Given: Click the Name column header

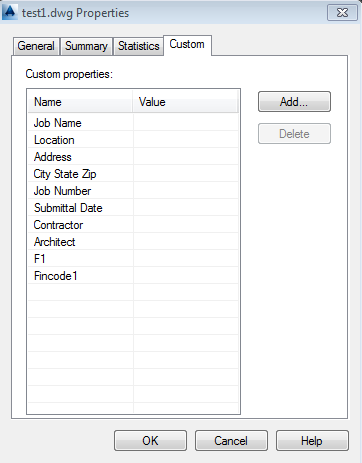Looking at the screenshot, I should pos(80,102).
